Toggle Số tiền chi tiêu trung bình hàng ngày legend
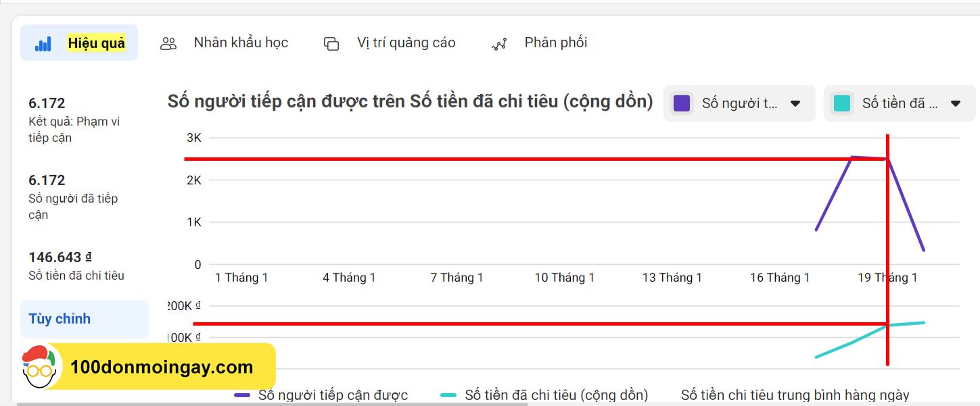 795,395
